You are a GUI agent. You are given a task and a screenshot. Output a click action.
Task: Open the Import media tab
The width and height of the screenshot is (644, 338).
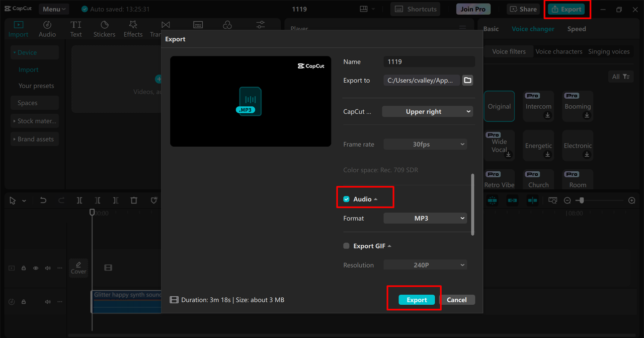point(18,29)
